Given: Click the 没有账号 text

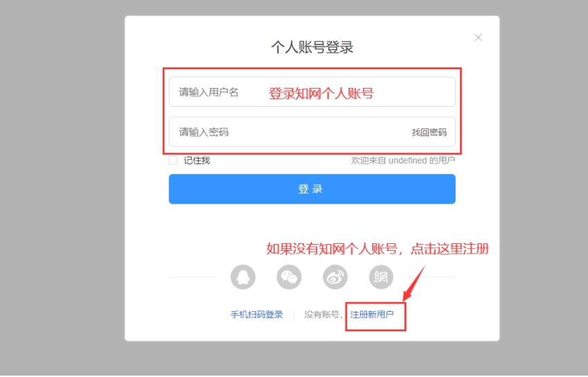Looking at the screenshot, I should coord(322,315).
